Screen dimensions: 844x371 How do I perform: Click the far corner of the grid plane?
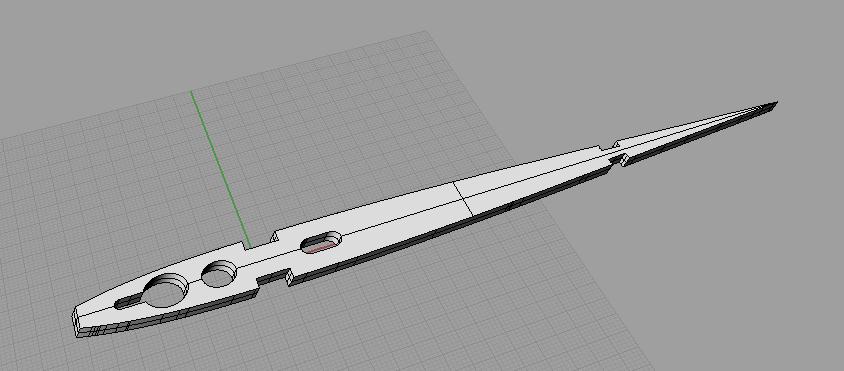427,31
